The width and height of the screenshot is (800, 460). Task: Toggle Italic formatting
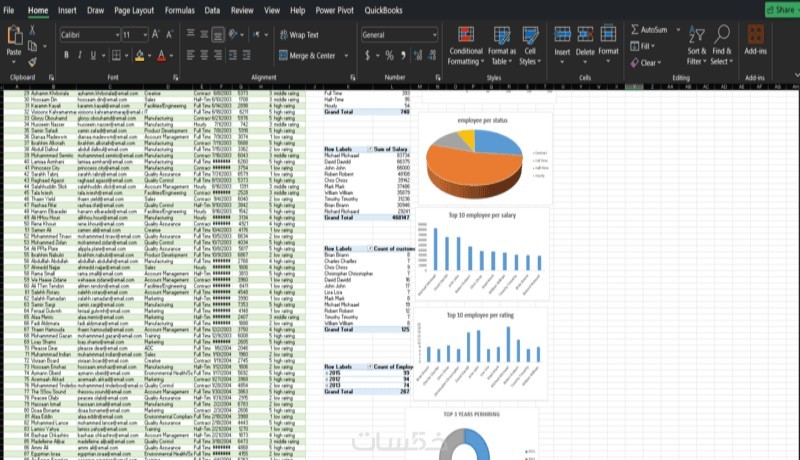click(80, 55)
